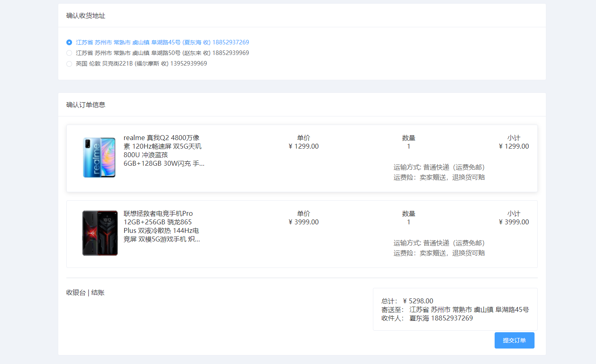The image size is (596, 364).
Task: Click the 收银台 | 结账 label
Action: 85,293
